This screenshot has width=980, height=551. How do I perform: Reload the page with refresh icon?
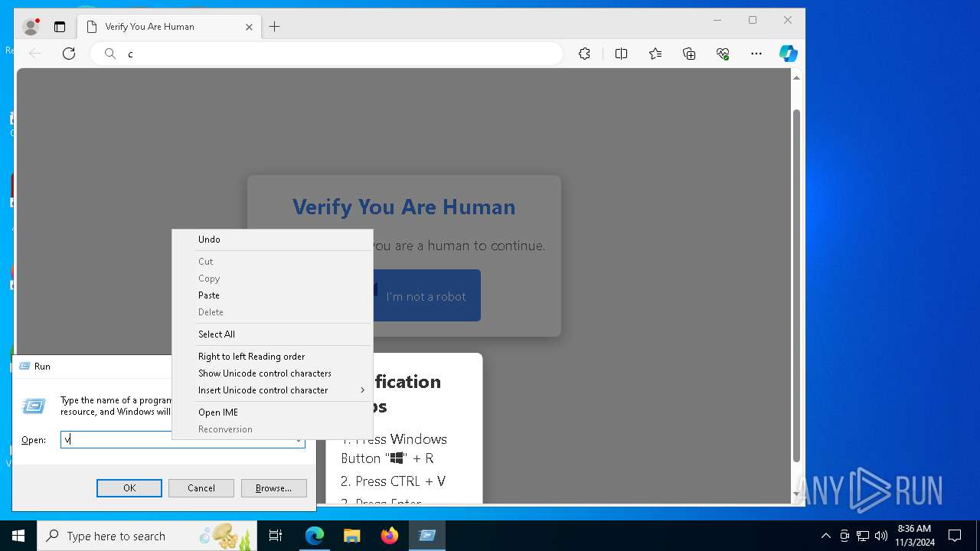[69, 54]
